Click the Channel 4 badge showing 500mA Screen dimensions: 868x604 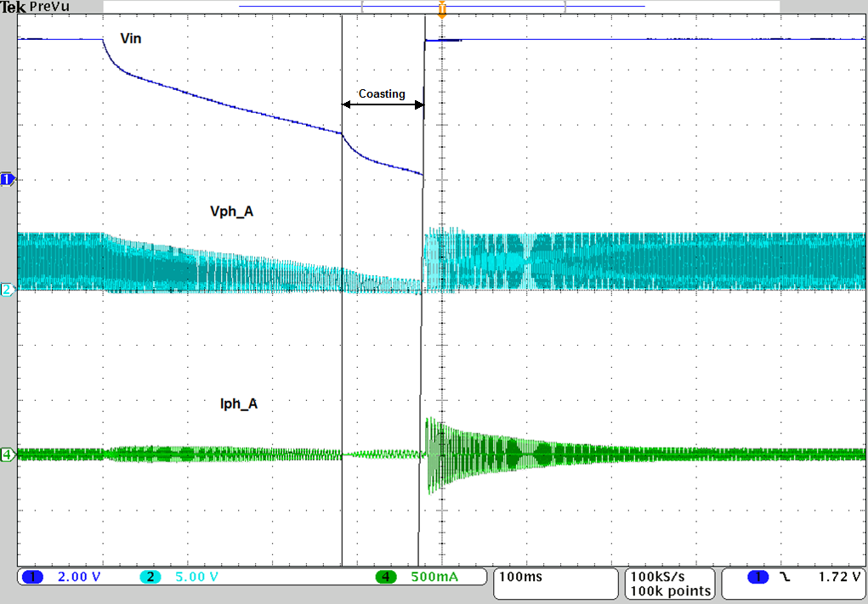pyautogui.click(x=385, y=577)
